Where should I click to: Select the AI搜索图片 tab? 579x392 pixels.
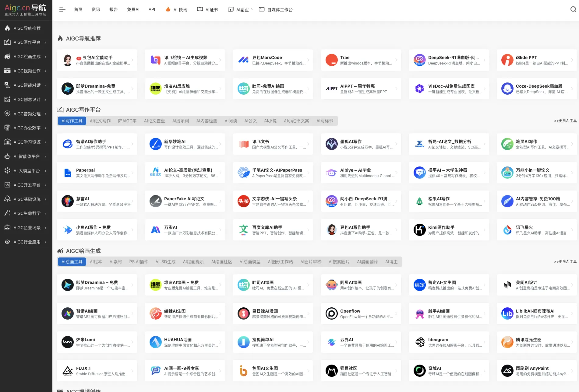339,262
